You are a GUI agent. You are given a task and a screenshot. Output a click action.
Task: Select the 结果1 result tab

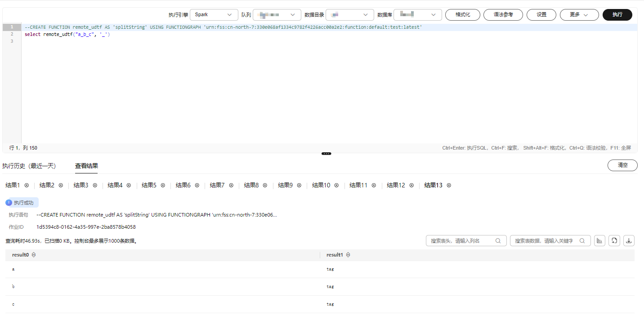[13, 185]
